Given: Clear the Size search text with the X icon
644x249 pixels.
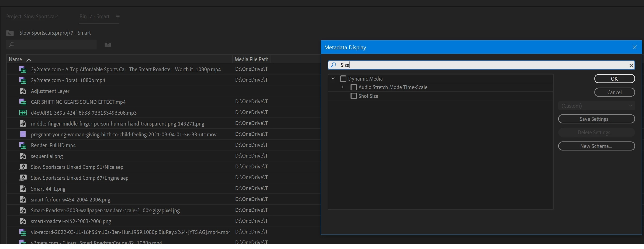Looking at the screenshot, I should (631, 65).
